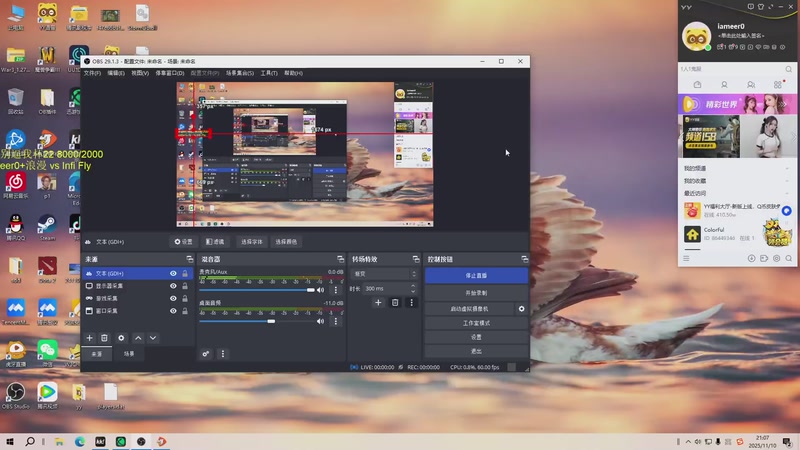The width and height of the screenshot is (800, 450).
Task: Open the Tools(T) menu in OBS
Action: (269, 73)
